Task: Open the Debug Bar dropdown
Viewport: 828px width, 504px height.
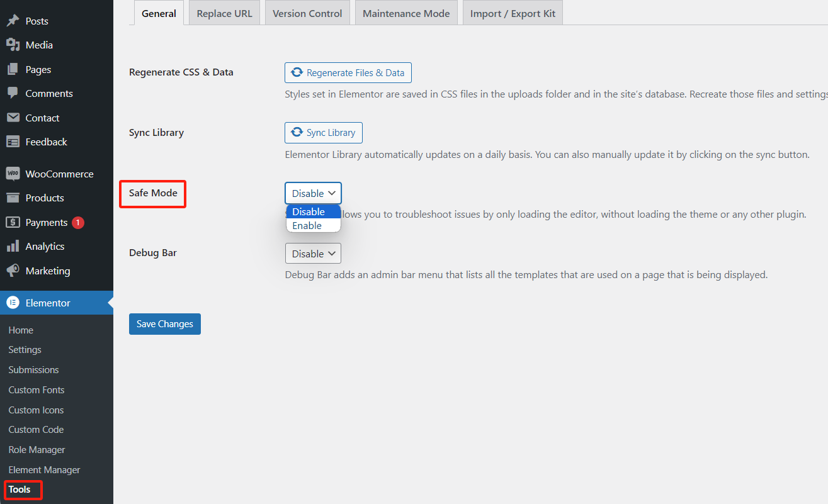Action: point(313,253)
